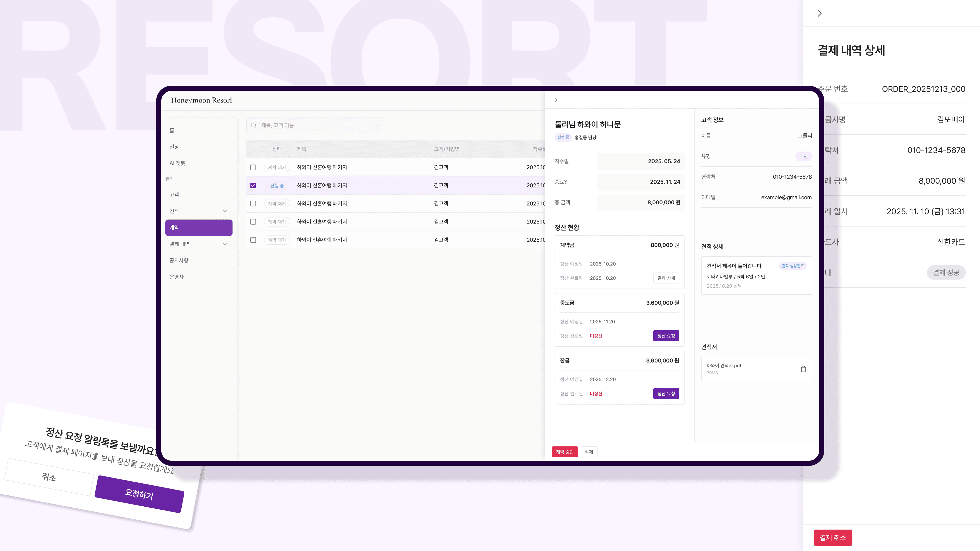The height and width of the screenshot is (551, 980).
Task: Expand the 견적 sidebar submenu
Action: pos(225,211)
